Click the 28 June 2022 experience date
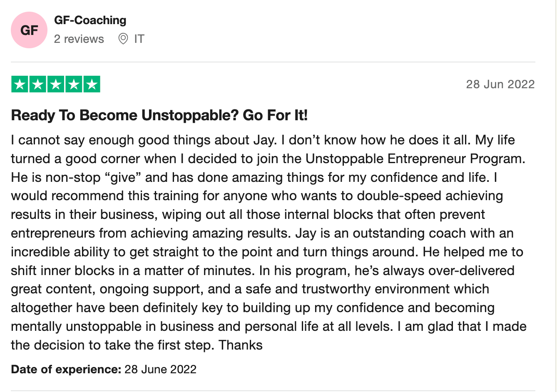 (x=160, y=369)
